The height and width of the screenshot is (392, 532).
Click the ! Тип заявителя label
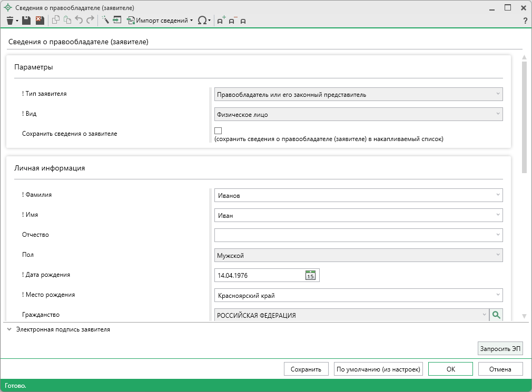point(44,94)
